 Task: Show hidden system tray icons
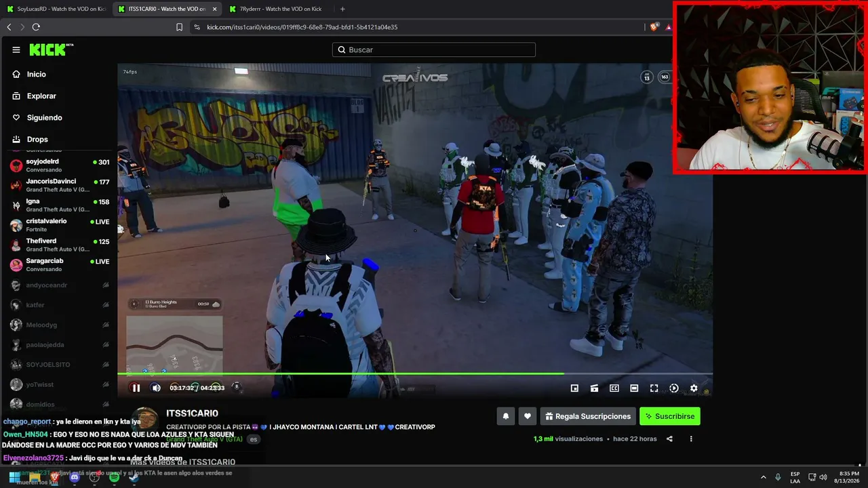[763, 478]
